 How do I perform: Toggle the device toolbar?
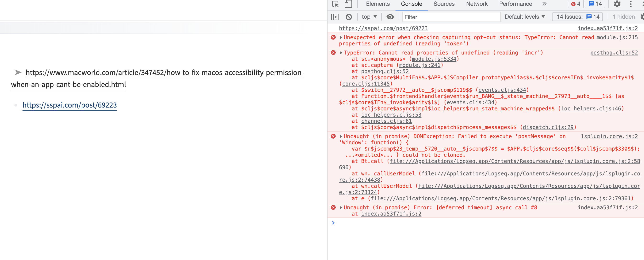pyautogui.click(x=348, y=4)
